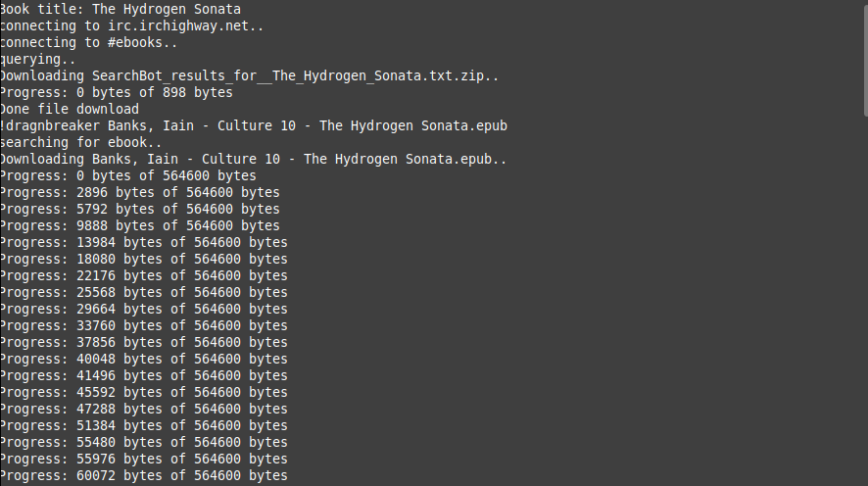Click the "Done file download" line
The image size is (868, 486).
pos(69,109)
